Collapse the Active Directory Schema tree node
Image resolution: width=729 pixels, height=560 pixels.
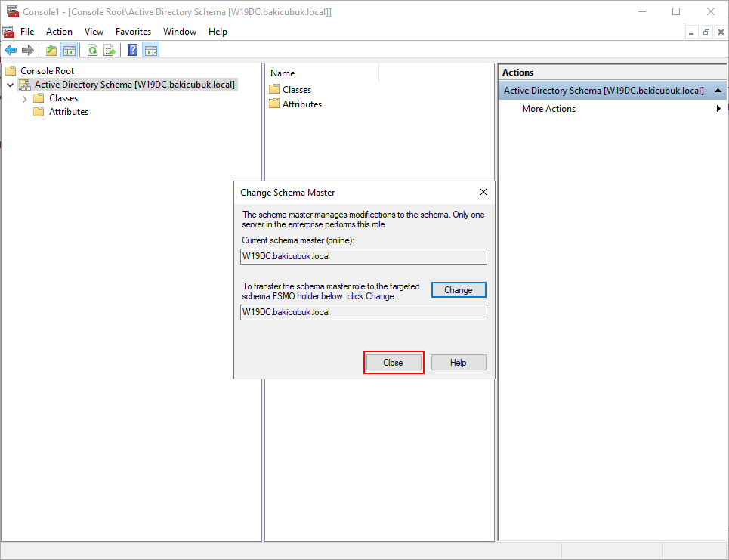coord(11,85)
